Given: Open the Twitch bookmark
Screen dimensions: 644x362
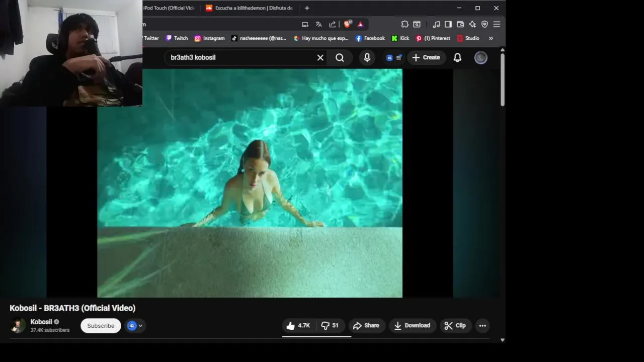Looking at the screenshot, I should 177,38.
